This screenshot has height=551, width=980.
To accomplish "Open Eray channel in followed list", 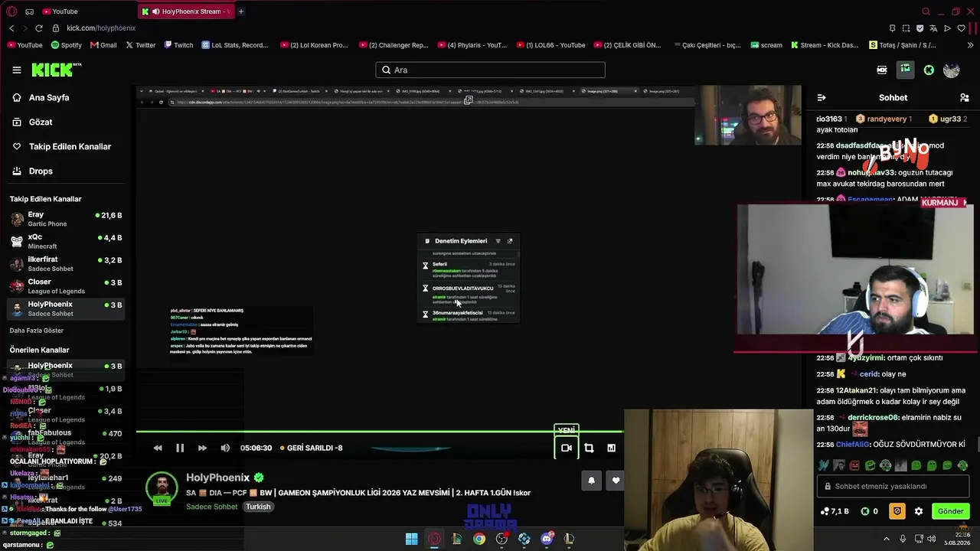I will 66,219.
